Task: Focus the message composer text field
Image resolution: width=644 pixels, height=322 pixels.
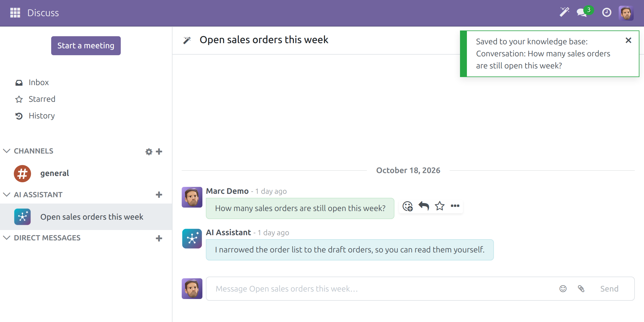Action: click(x=382, y=289)
